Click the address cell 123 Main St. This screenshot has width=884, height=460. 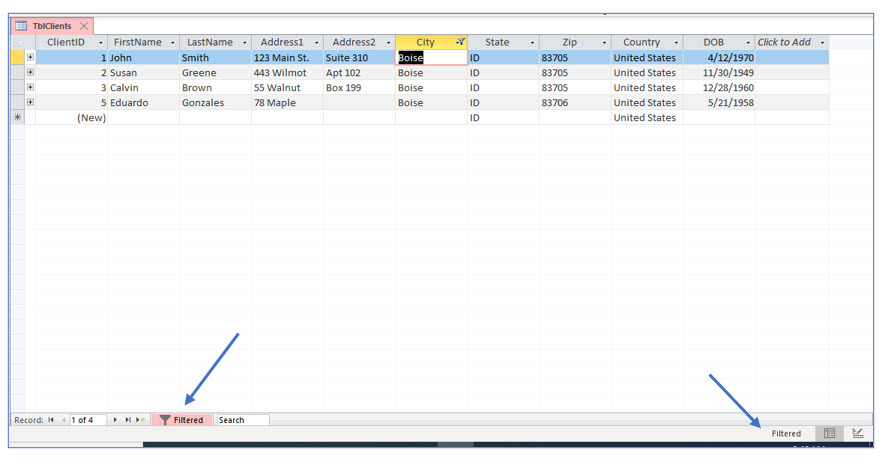pyautogui.click(x=287, y=58)
